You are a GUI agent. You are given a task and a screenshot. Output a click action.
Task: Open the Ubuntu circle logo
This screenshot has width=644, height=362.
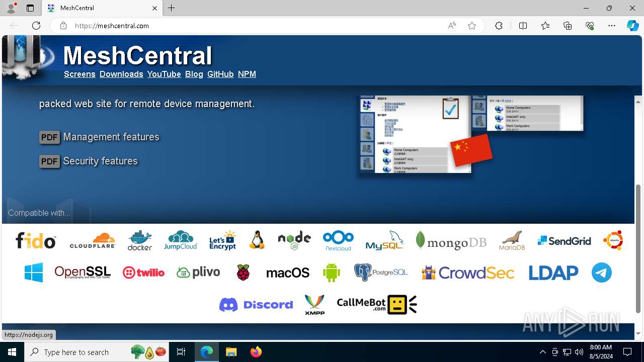(613, 240)
